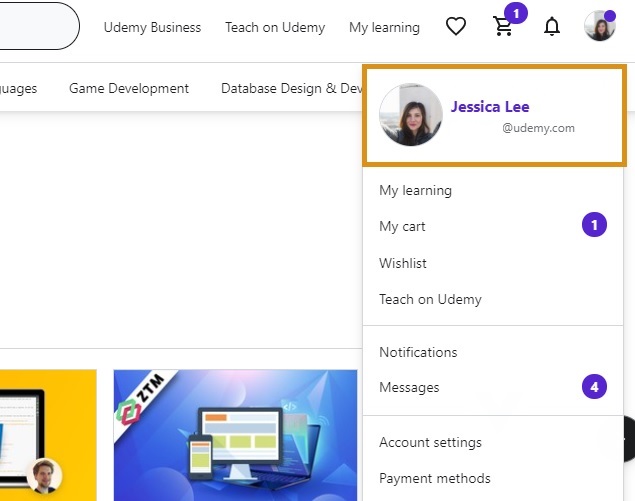The width and height of the screenshot is (635, 501).
Task: Click Jessica Lee's large profile photo
Action: click(x=411, y=116)
